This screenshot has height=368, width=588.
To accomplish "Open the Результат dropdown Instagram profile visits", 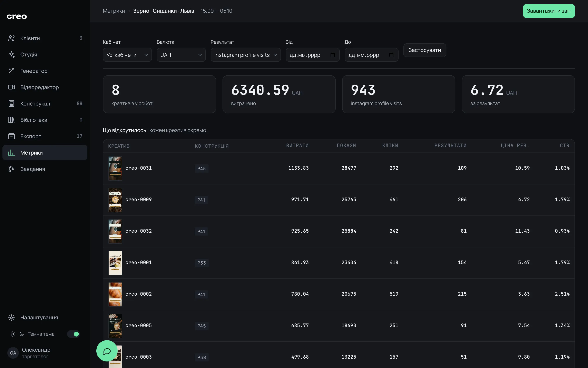I will [246, 55].
